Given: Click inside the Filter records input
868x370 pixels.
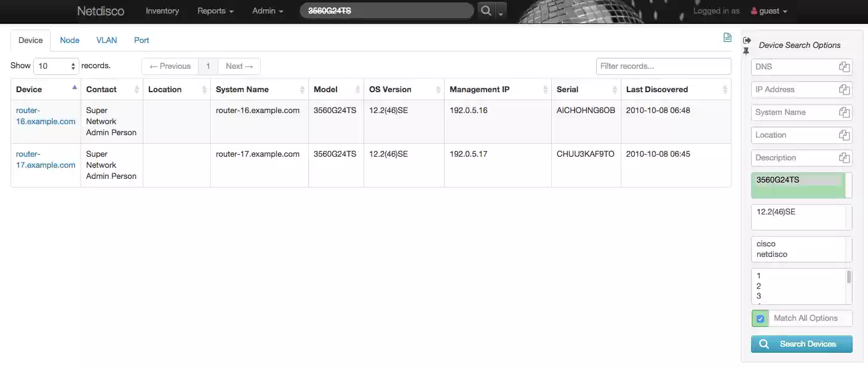Looking at the screenshot, I should (x=663, y=66).
